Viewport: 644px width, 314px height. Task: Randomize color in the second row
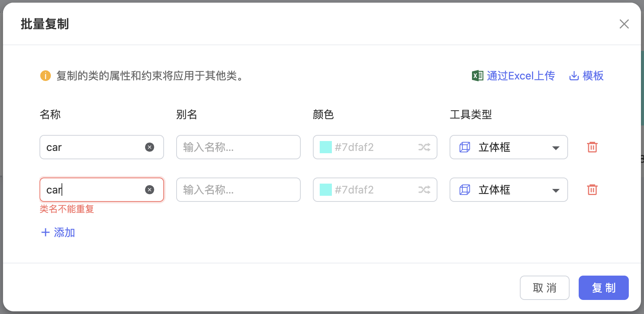pyautogui.click(x=424, y=190)
